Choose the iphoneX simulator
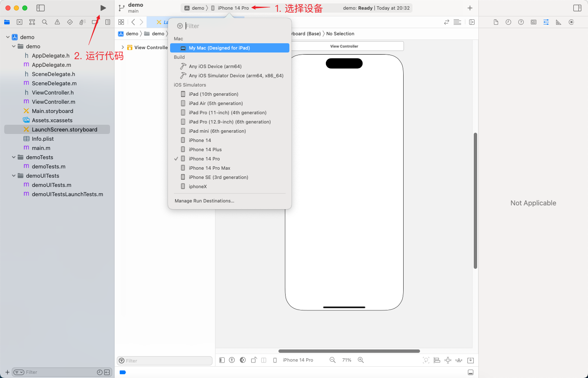The width and height of the screenshot is (588, 378). (x=230, y=186)
